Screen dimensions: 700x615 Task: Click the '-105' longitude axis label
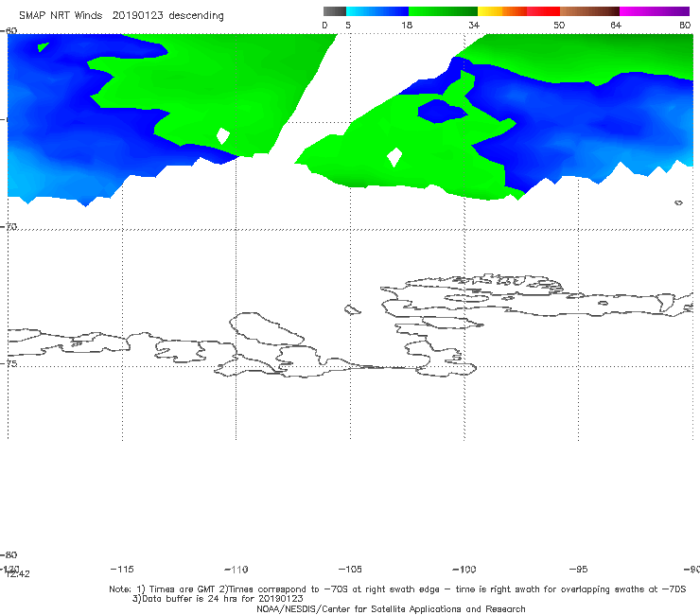coord(350,569)
